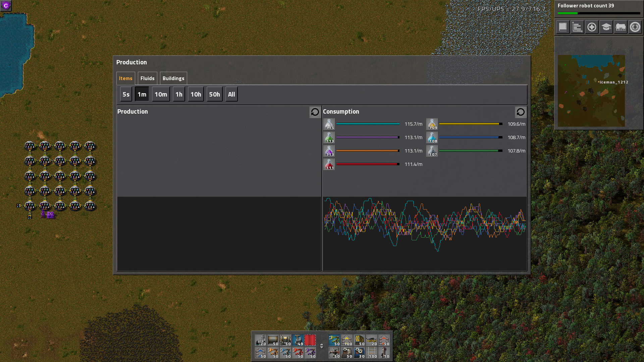Image resolution: width=644 pixels, height=362 pixels.
Task: Open the trains overview locomotive icon
Action: [x=621, y=27]
